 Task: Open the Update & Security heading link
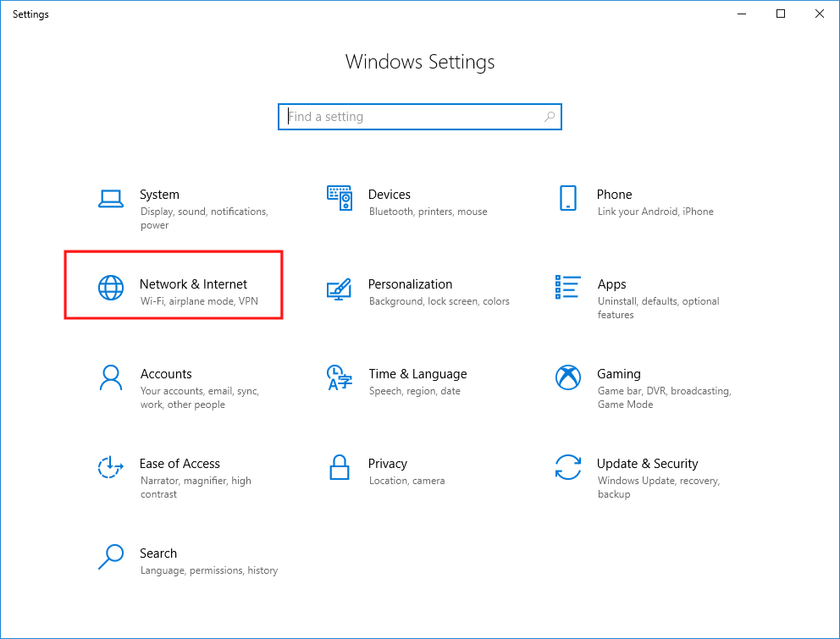[x=647, y=464]
